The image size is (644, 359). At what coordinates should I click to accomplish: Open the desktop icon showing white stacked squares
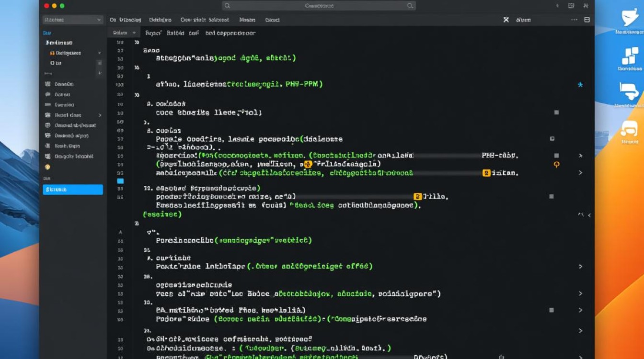pyautogui.click(x=630, y=56)
